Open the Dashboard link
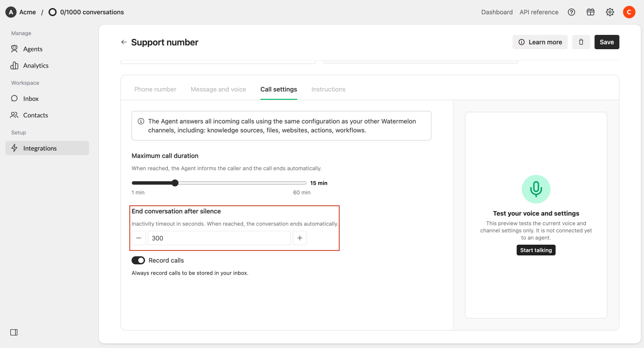 (497, 12)
